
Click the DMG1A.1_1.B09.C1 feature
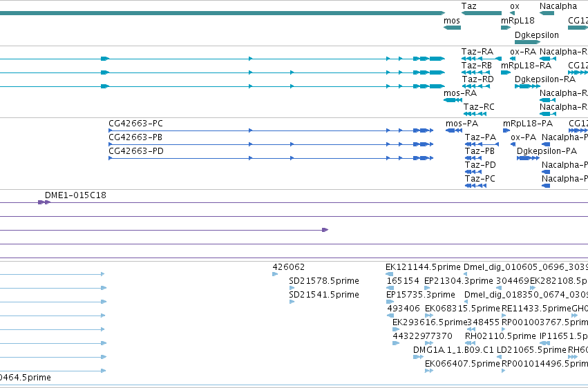(x=418, y=357)
